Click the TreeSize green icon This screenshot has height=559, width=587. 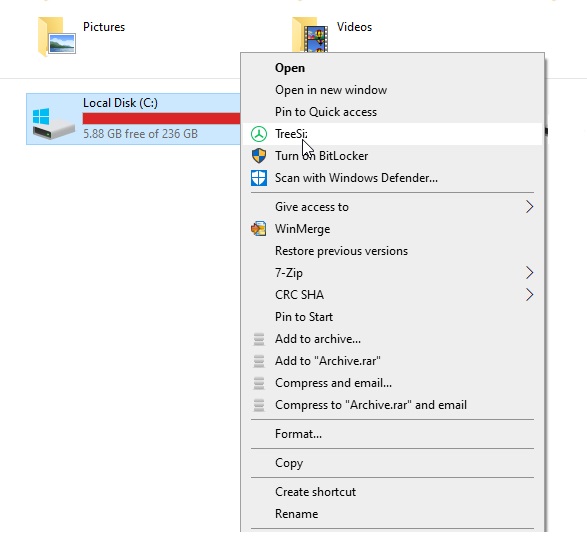click(259, 134)
